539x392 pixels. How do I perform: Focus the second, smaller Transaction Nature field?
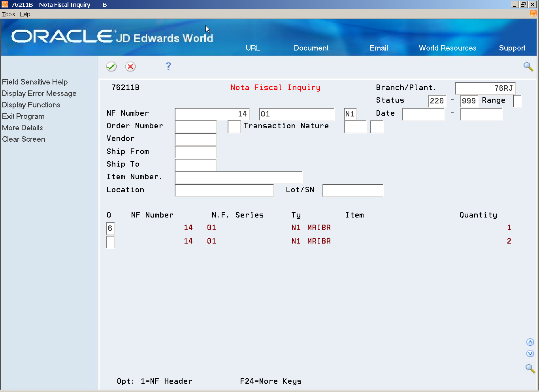coord(377,127)
